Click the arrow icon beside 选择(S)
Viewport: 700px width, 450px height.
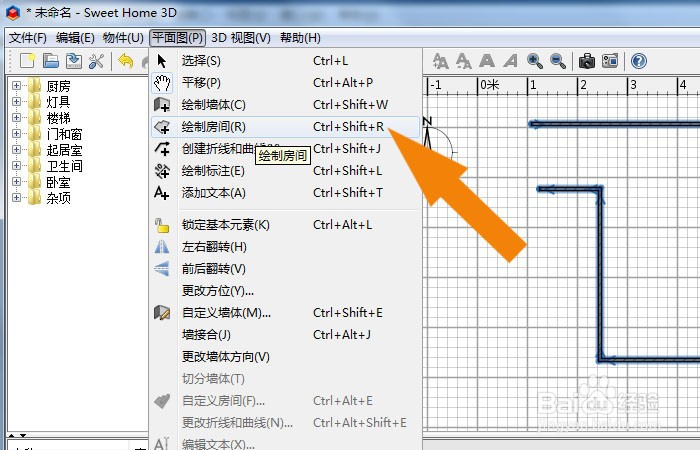tap(162, 61)
